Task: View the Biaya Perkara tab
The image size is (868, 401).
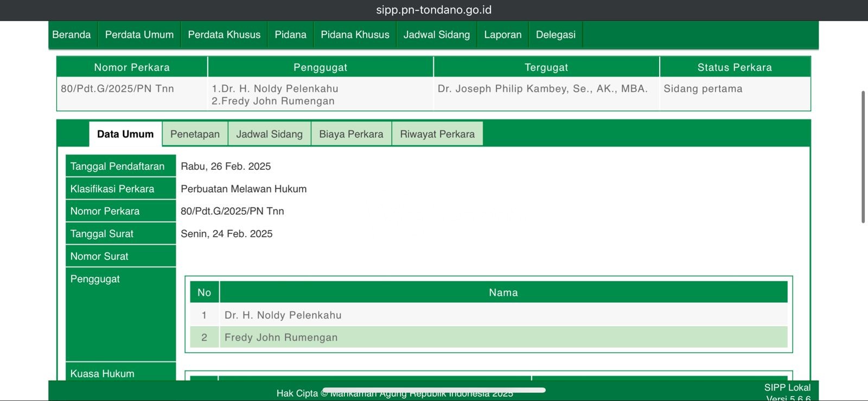Action: (351, 134)
